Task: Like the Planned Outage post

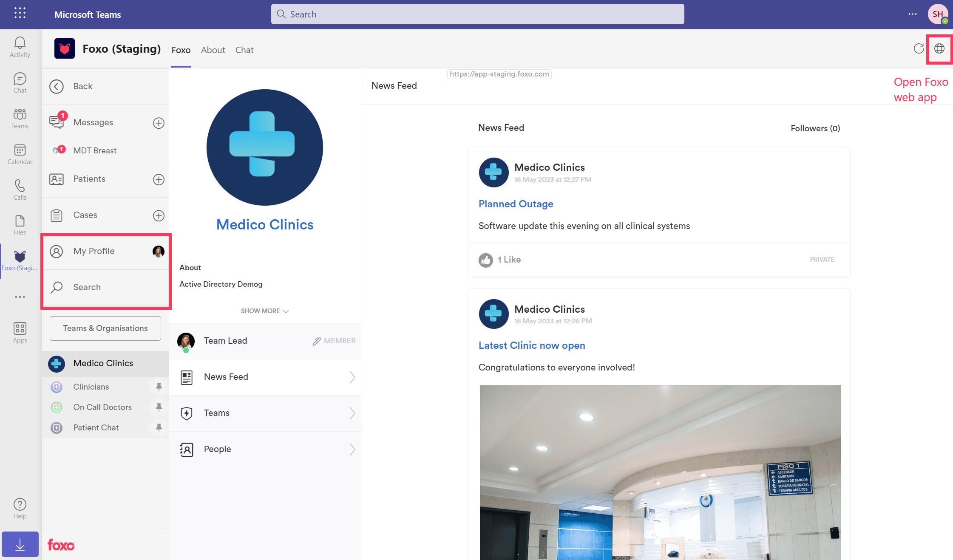Action: [x=485, y=260]
